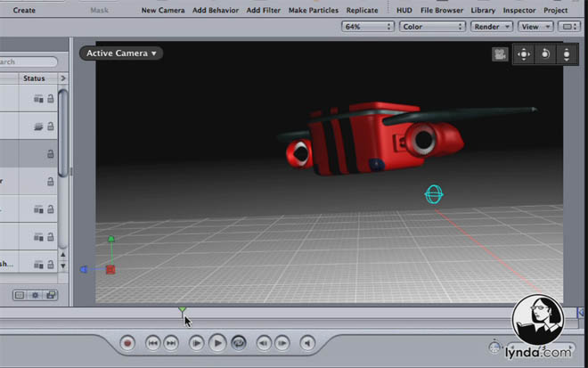
Task: Open the view layout dropdown beside View
Action: pos(569,27)
